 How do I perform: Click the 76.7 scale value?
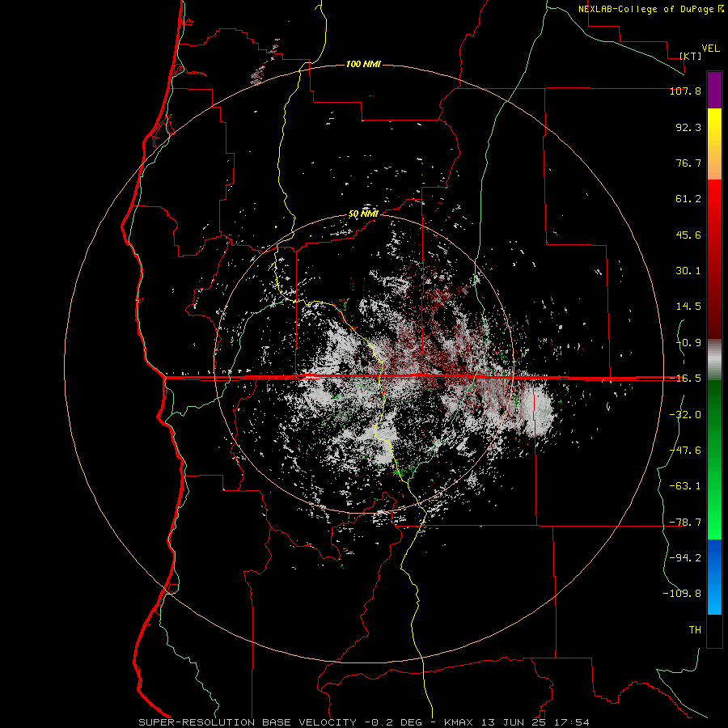688,163
